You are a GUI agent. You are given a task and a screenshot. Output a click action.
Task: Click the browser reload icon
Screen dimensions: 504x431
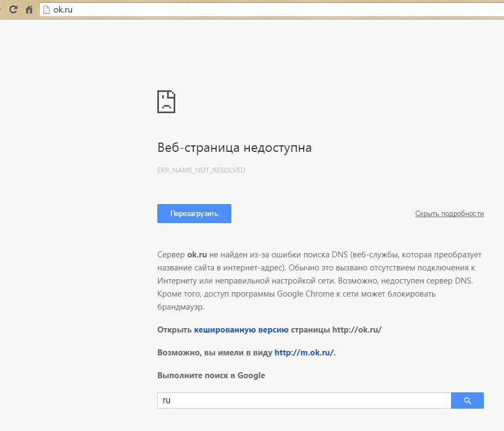[13, 9]
